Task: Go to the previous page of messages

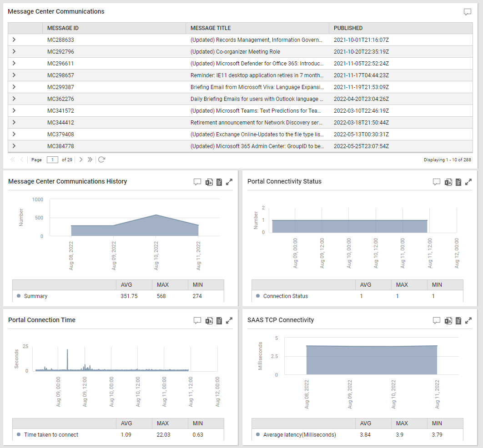Action: click(22, 159)
